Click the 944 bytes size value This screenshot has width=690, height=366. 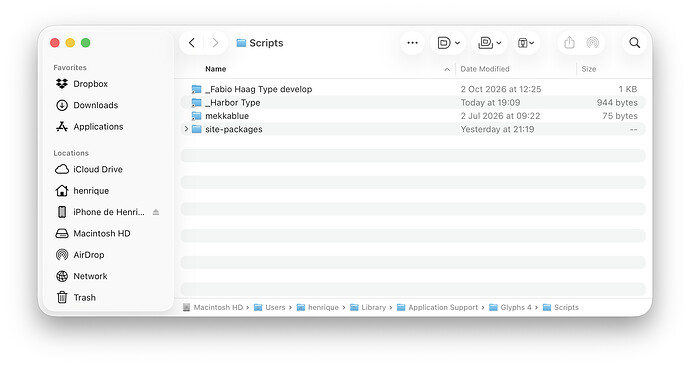617,102
